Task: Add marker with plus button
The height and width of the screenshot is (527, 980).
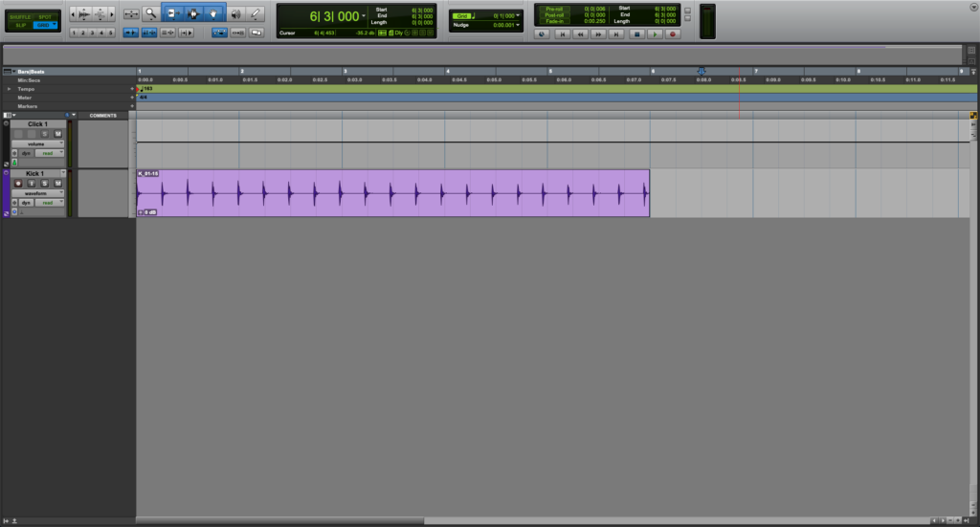Action: click(x=132, y=106)
